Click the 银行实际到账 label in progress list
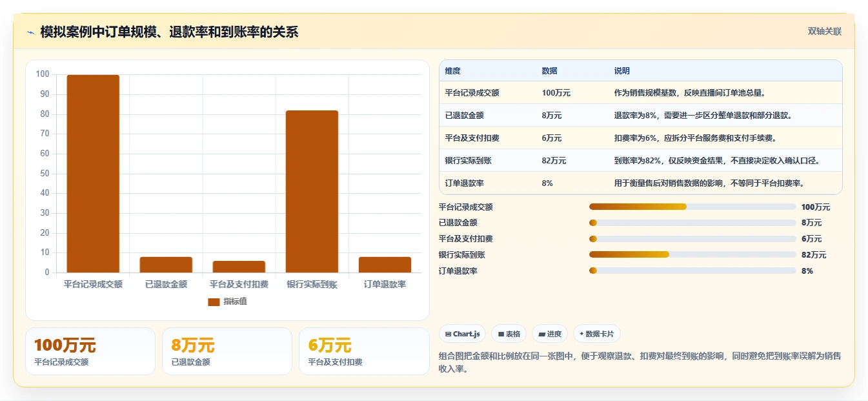This screenshot has height=401, width=868. 462,255
